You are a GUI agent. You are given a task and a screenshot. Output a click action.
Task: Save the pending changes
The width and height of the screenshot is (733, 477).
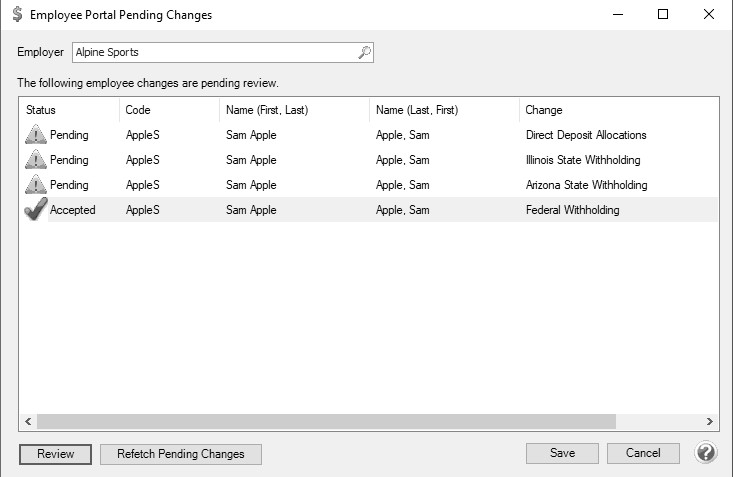[562, 453]
